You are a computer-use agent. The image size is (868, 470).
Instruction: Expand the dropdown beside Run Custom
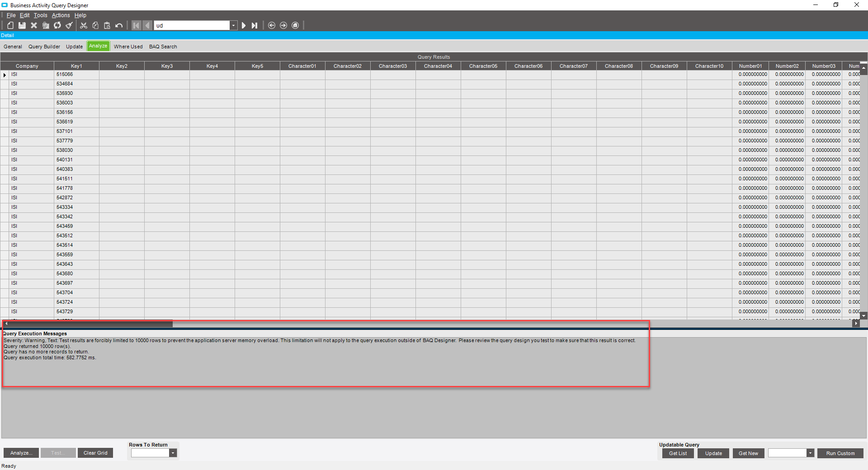coord(810,453)
